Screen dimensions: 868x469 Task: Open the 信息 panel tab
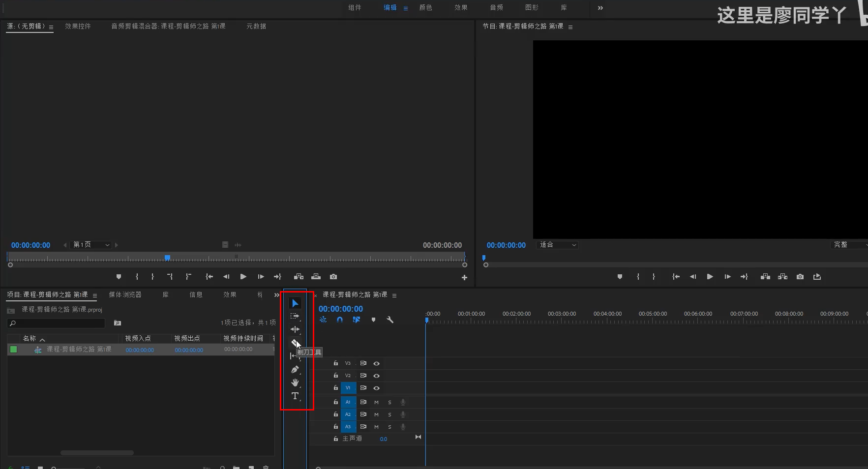196,294
